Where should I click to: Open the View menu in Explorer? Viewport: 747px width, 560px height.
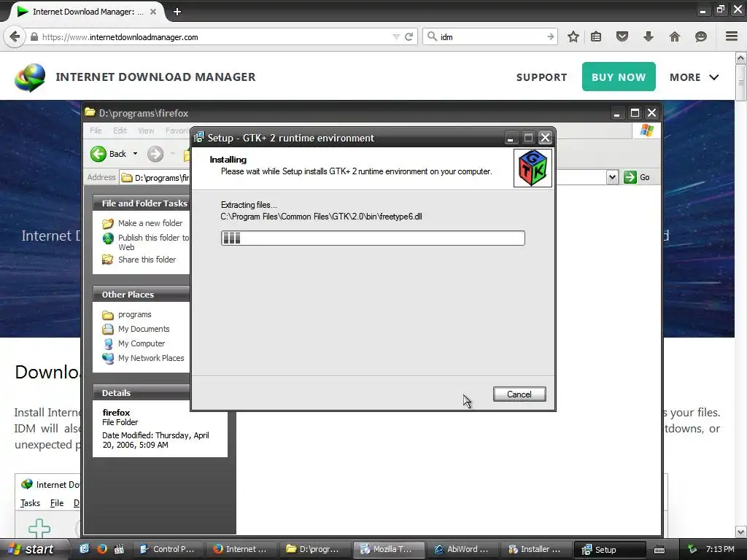[146, 131]
